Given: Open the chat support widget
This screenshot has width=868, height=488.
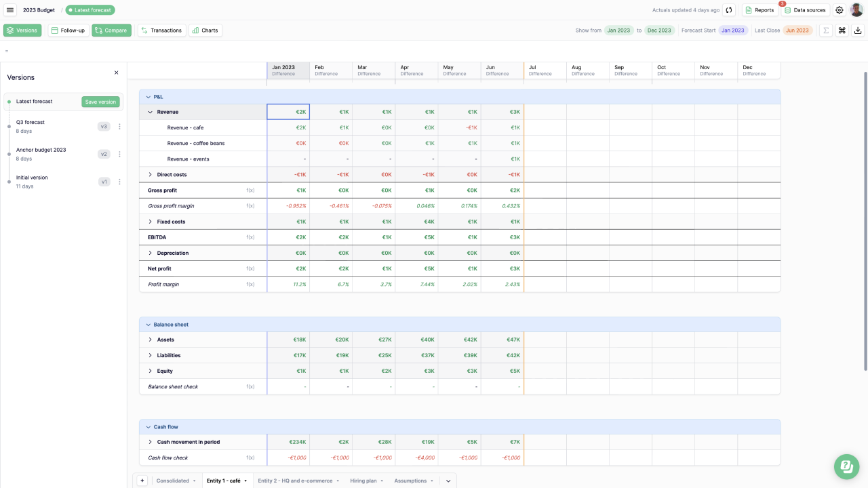Looking at the screenshot, I should click(x=846, y=466).
